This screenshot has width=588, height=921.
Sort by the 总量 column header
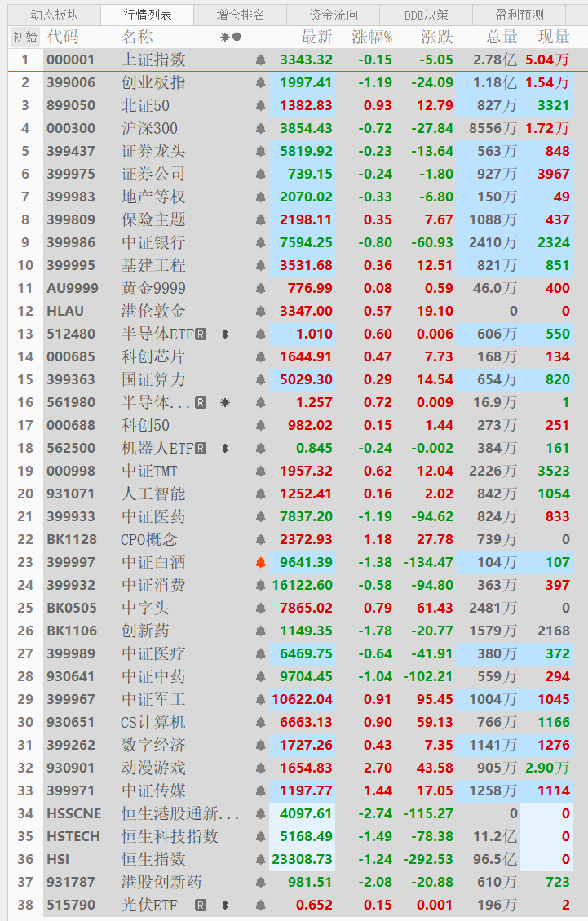pos(502,38)
